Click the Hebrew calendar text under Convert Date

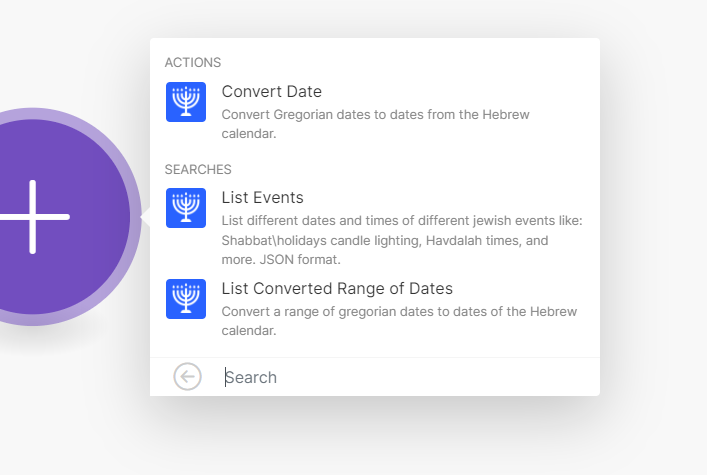coord(248,134)
